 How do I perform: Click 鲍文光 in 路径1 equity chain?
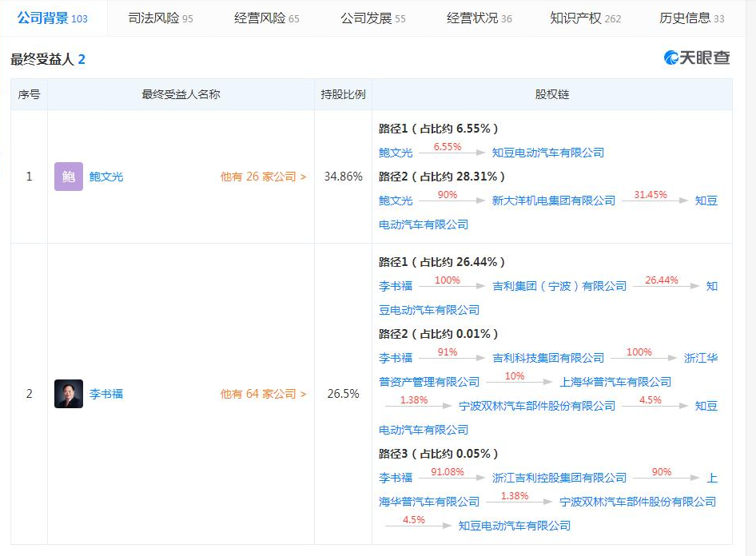coord(396,153)
